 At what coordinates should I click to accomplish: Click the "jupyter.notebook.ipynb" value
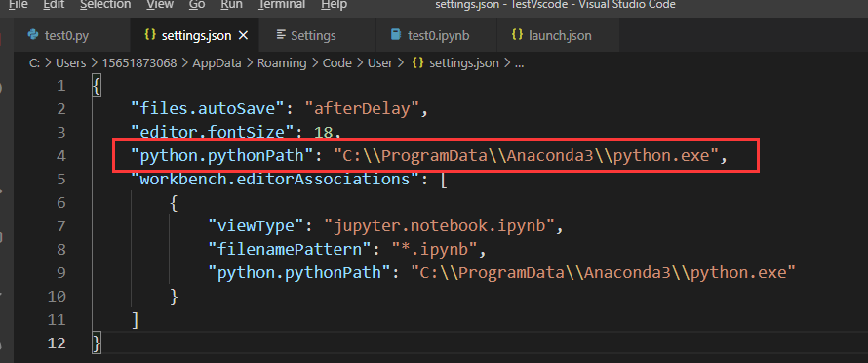point(440,226)
